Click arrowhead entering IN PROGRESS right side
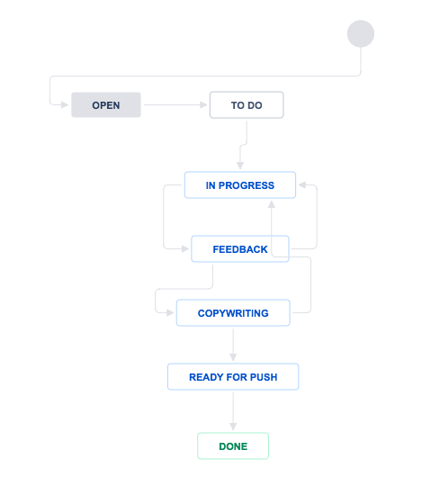The width and height of the screenshot is (422, 504). [302, 185]
